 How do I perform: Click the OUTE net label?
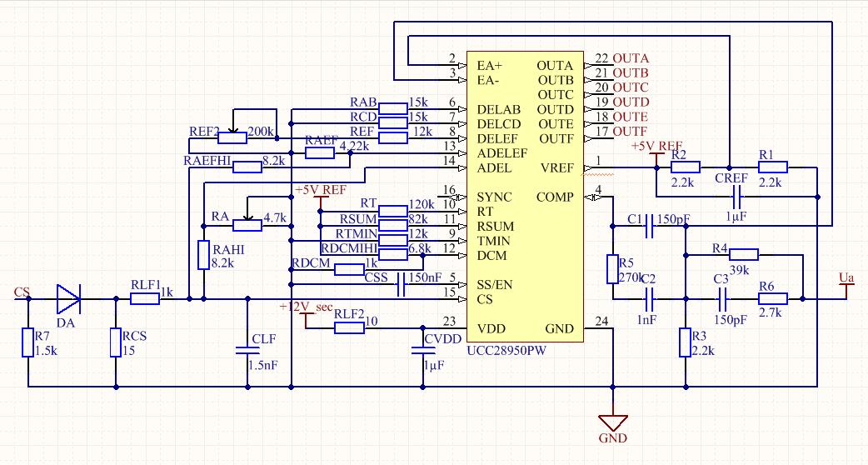630,117
